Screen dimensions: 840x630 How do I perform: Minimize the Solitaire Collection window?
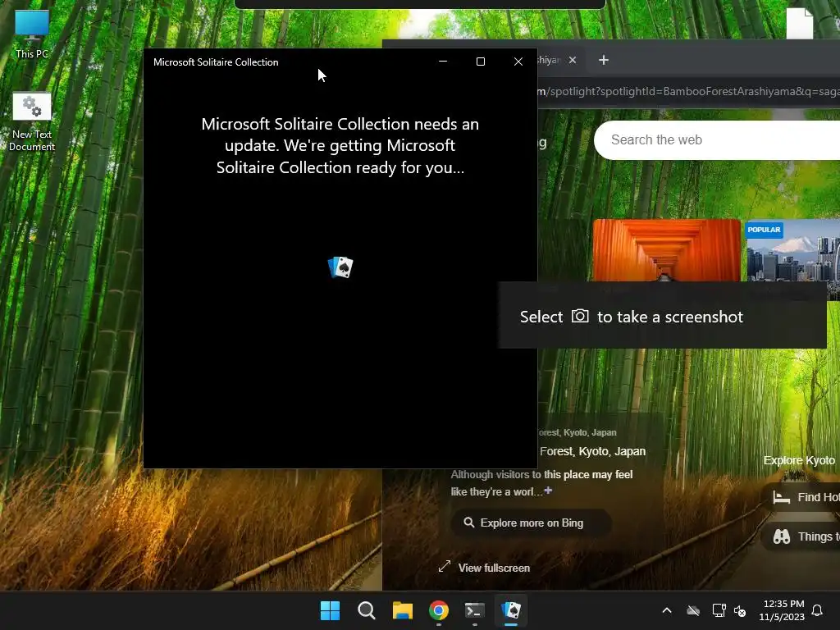(x=443, y=62)
